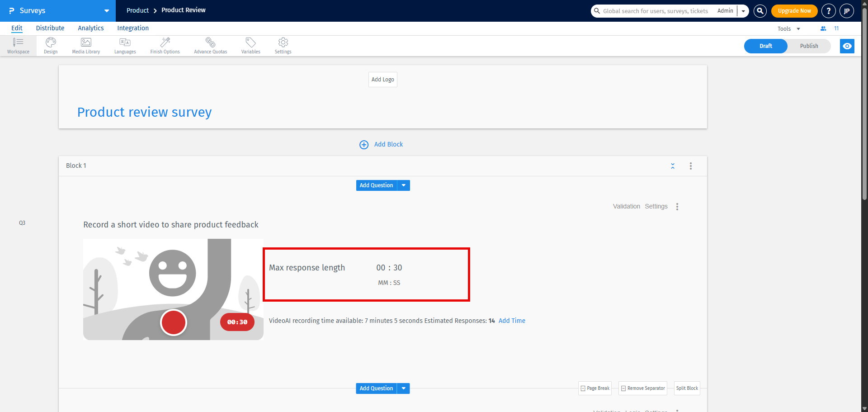
Task: Open the Media Library
Action: [x=86, y=46]
